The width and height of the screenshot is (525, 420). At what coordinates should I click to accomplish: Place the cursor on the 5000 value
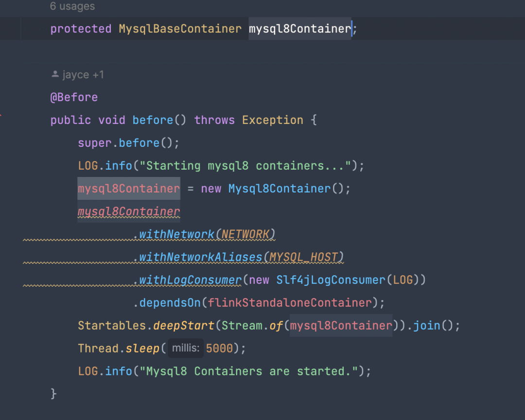click(x=219, y=349)
